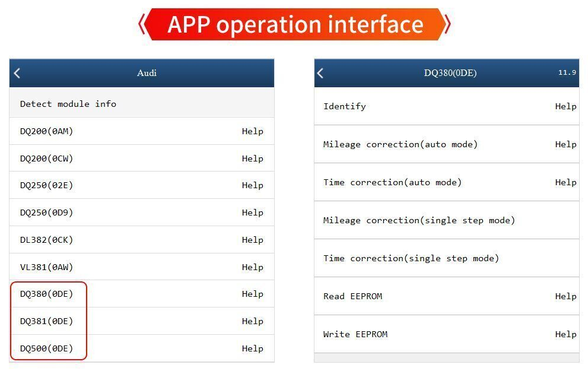The width and height of the screenshot is (588, 371).
Task: Open Help for Write EEPROM
Action: (x=565, y=334)
